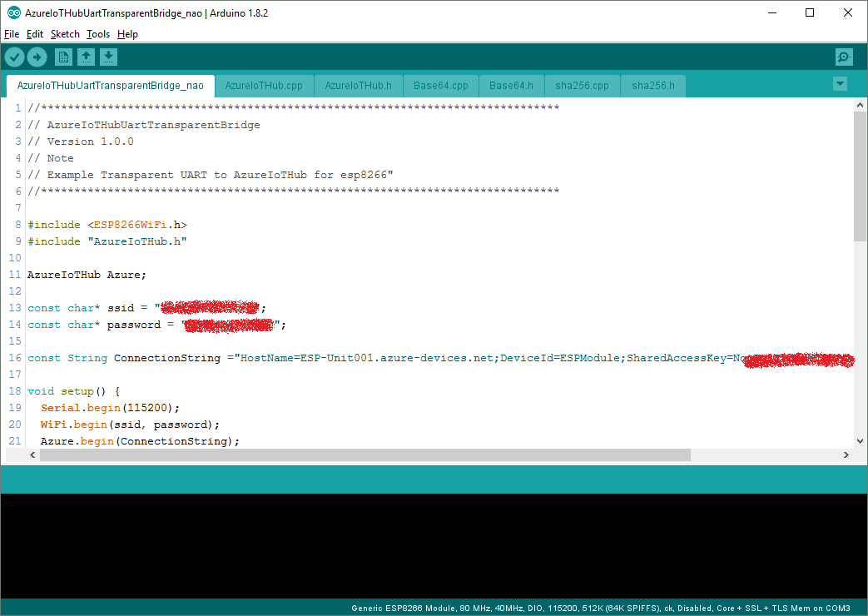868x616 pixels.
Task: Open a sketch with the Open icon
Action: (x=86, y=57)
